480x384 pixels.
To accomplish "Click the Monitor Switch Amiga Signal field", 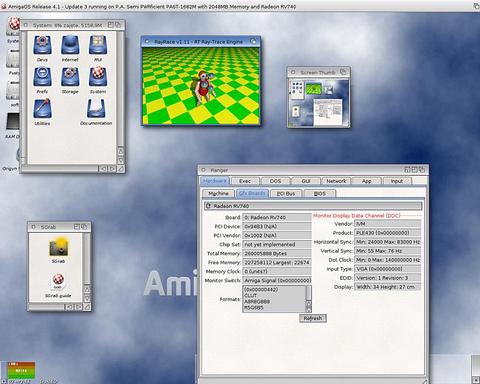I will pyautogui.click(x=277, y=280).
